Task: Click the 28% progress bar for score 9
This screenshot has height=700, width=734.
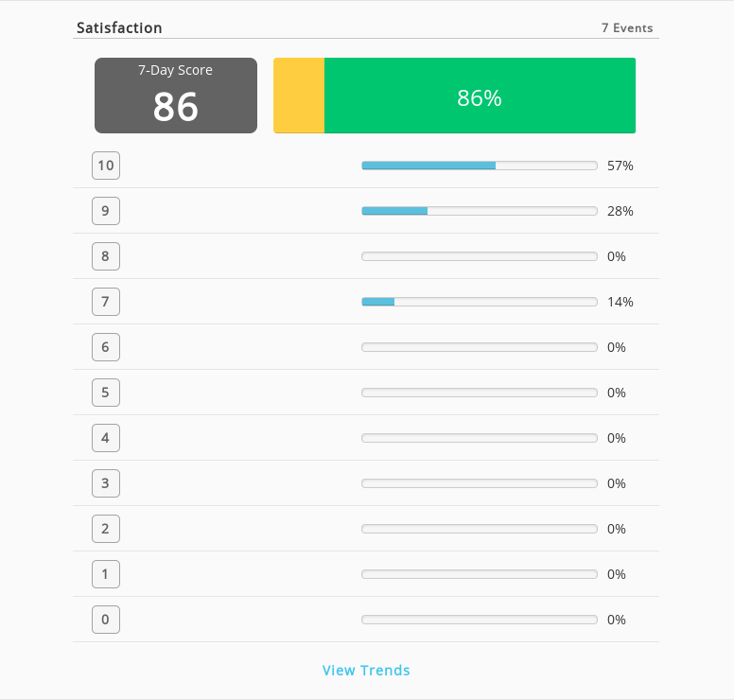Action: [x=480, y=211]
